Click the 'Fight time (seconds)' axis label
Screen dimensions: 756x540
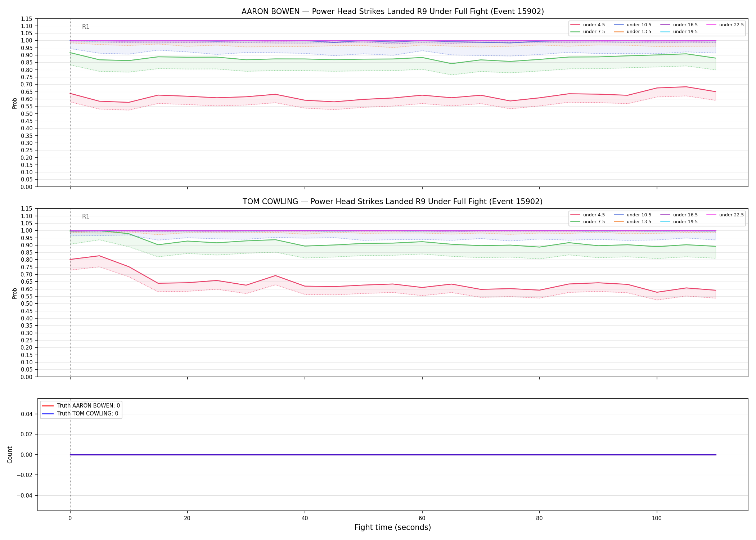[392, 527]
